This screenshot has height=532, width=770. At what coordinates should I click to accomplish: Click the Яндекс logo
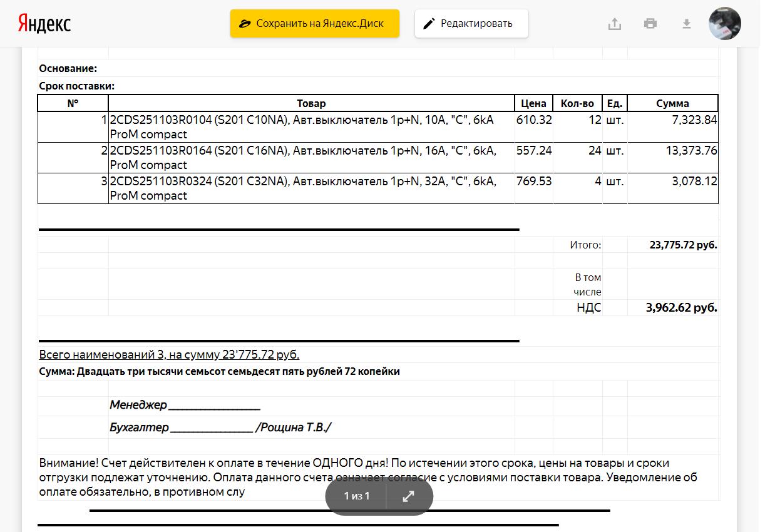[x=44, y=24]
